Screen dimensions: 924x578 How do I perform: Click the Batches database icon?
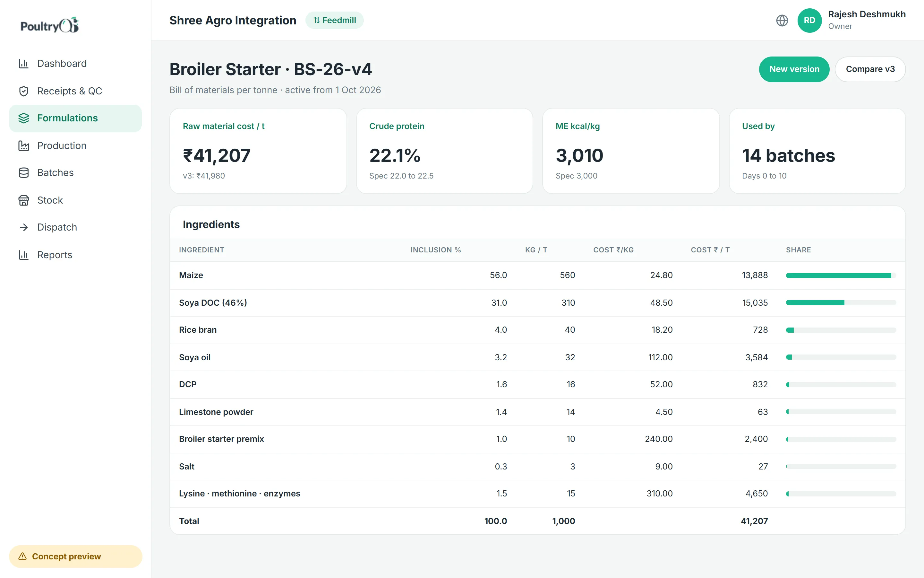tap(24, 173)
